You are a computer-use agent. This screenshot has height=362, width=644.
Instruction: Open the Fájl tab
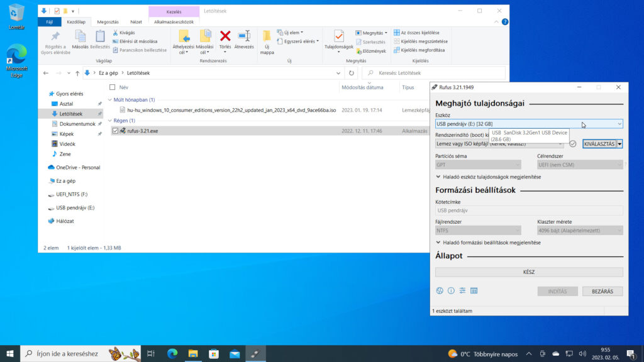click(x=49, y=22)
